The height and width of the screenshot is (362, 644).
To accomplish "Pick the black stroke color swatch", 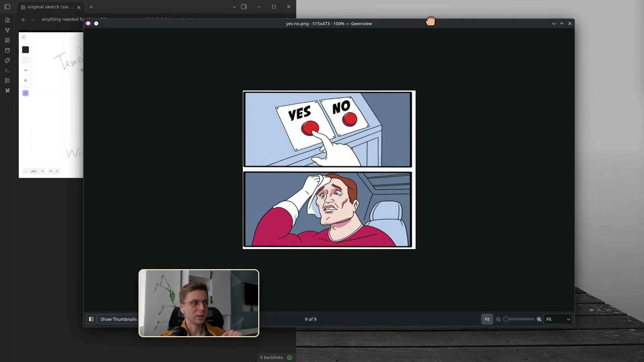I will (x=25, y=50).
